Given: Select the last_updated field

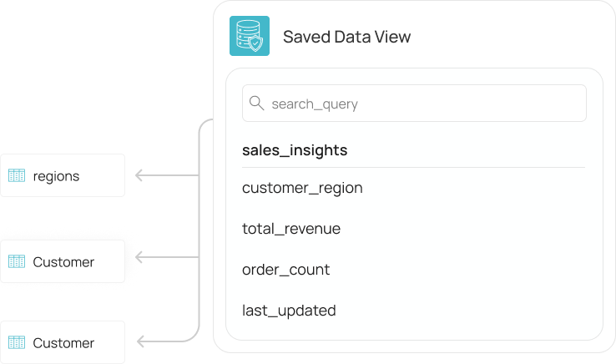Looking at the screenshot, I should click(x=289, y=311).
